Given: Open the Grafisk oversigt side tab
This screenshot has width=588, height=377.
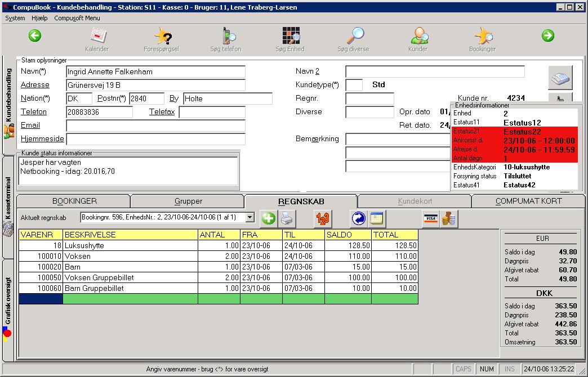Looking at the screenshot, I should (8, 309).
